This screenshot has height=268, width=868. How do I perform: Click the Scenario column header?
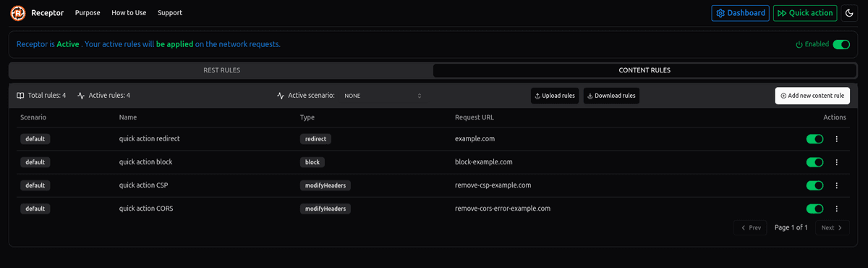pos(33,117)
